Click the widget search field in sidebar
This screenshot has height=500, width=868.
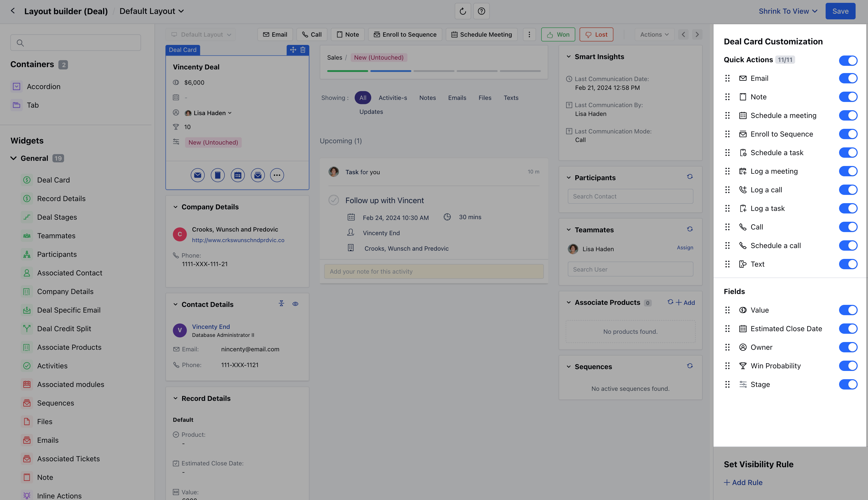[x=76, y=43]
